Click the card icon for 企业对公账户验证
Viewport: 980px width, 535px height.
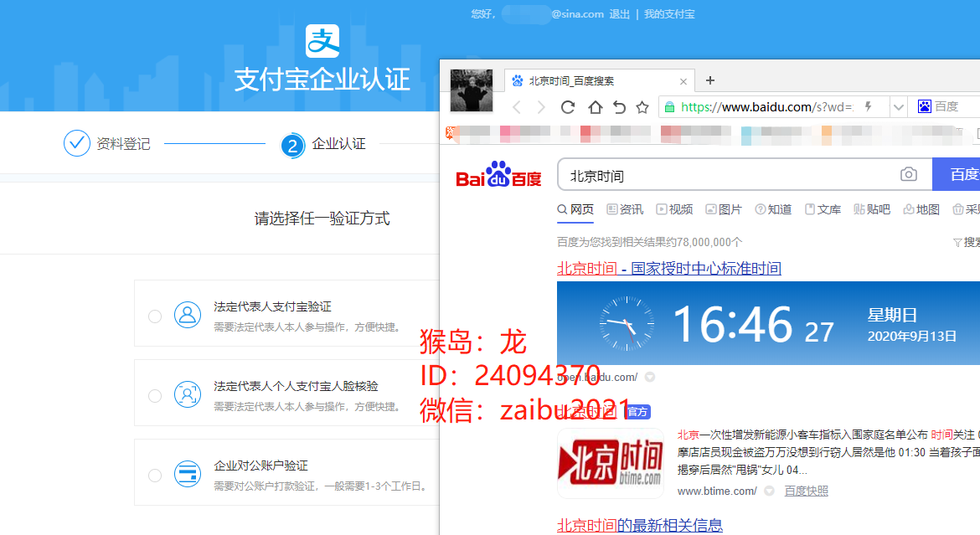(188, 474)
